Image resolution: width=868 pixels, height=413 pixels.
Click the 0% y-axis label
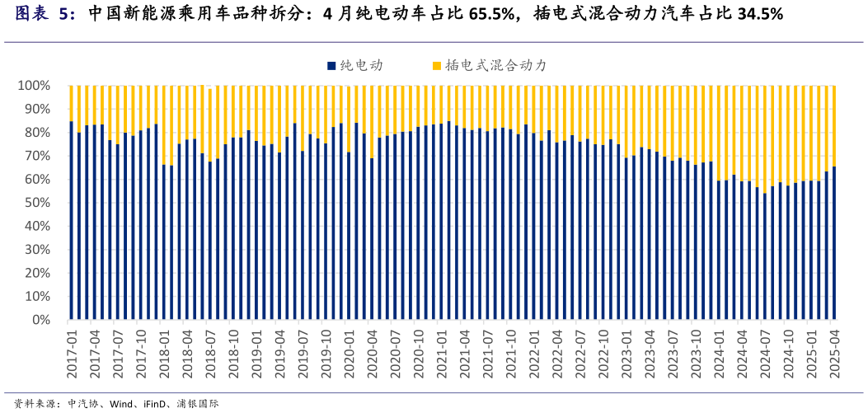click(41, 320)
